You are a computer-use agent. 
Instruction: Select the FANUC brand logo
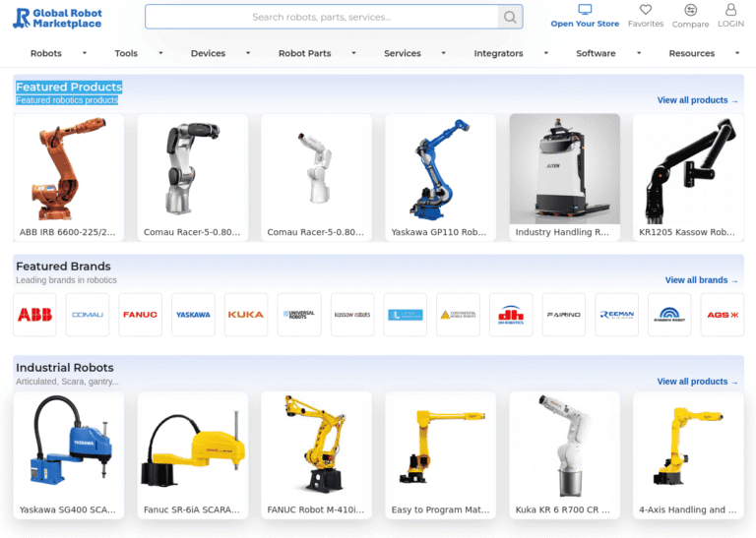coord(141,315)
